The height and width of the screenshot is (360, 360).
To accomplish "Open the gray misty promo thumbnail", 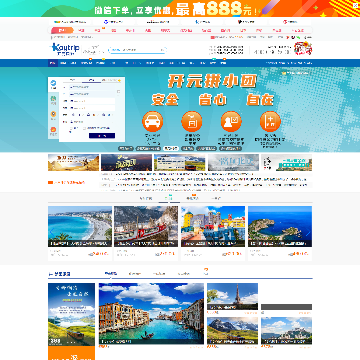I will [233, 162].
